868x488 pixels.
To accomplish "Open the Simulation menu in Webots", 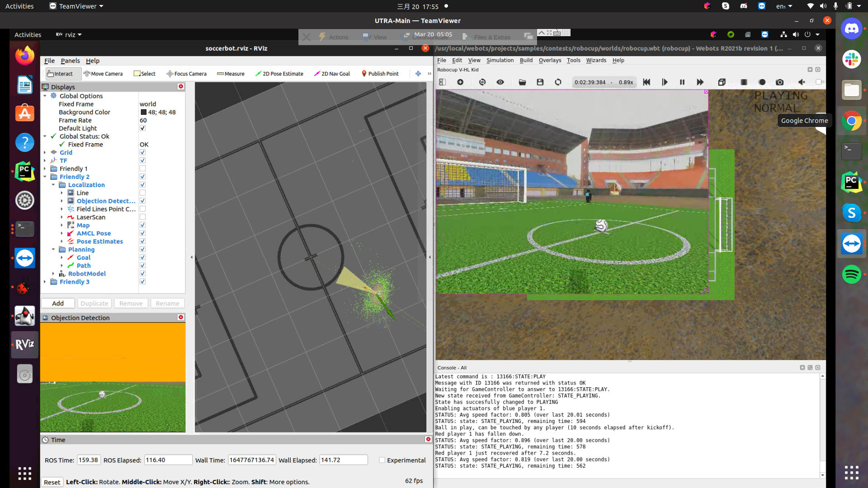I will [x=500, y=60].
